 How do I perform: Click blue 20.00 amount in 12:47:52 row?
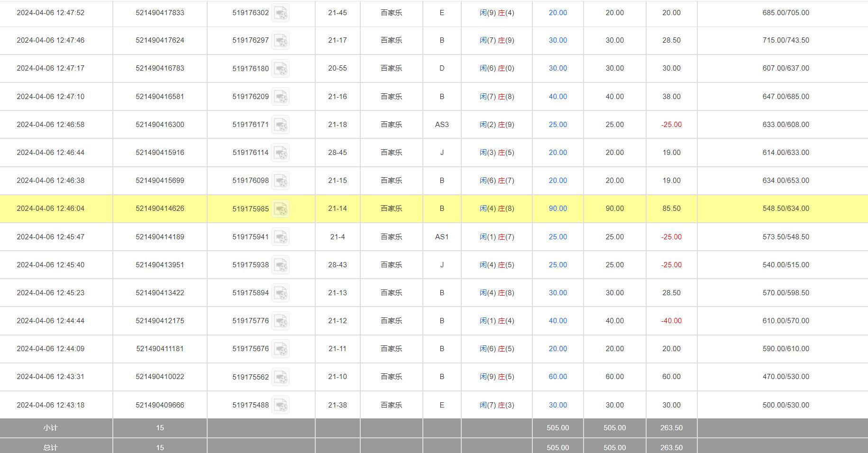[x=557, y=13]
